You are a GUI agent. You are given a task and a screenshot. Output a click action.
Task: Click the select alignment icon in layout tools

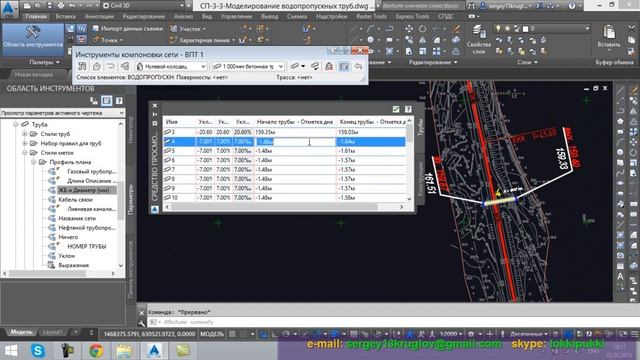(x=111, y=66)
